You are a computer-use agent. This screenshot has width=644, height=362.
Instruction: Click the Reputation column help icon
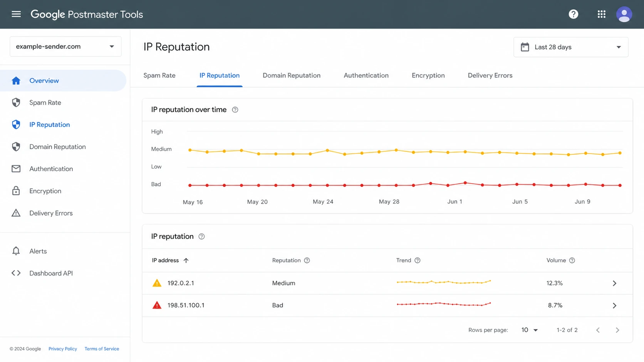click(307, 260)
